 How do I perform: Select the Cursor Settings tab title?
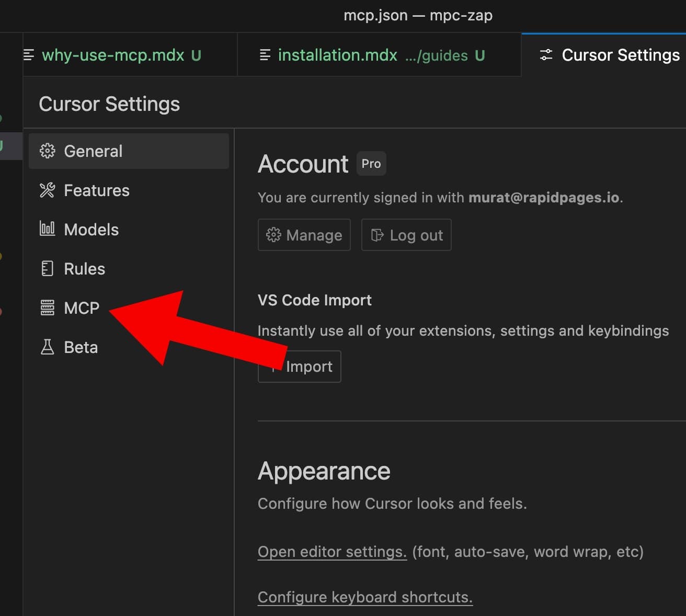(x=620, y=55)
